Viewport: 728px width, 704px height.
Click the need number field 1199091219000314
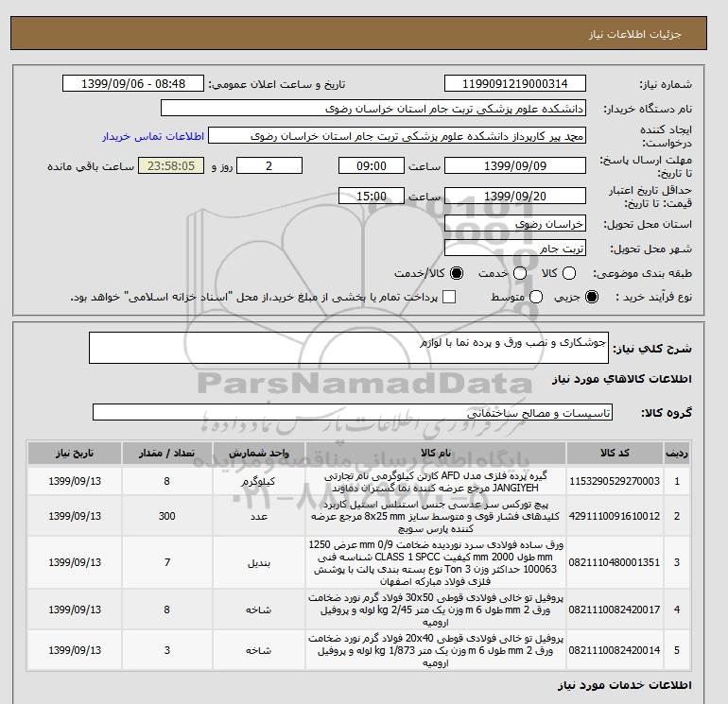point(515,83)
